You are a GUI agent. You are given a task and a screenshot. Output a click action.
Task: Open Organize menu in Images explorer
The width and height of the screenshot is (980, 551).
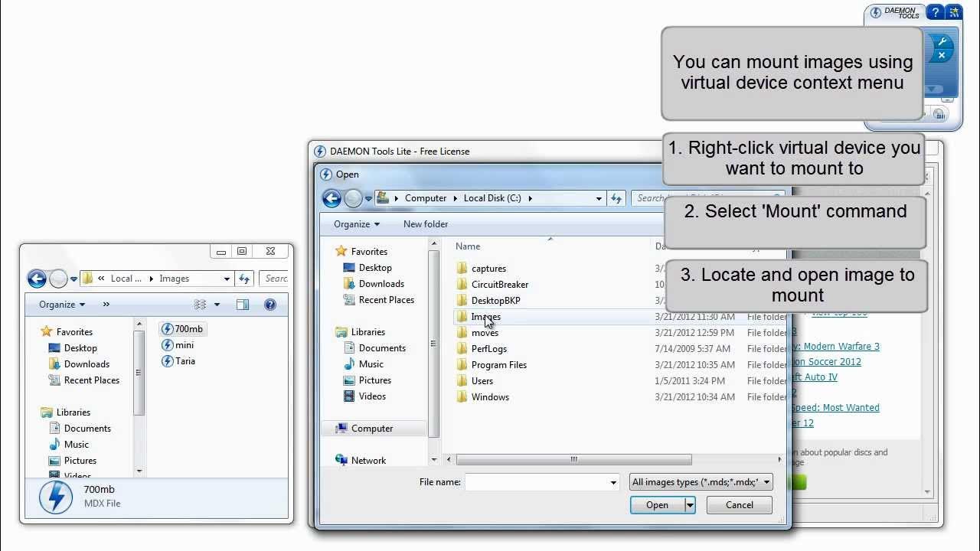[62, 305]
